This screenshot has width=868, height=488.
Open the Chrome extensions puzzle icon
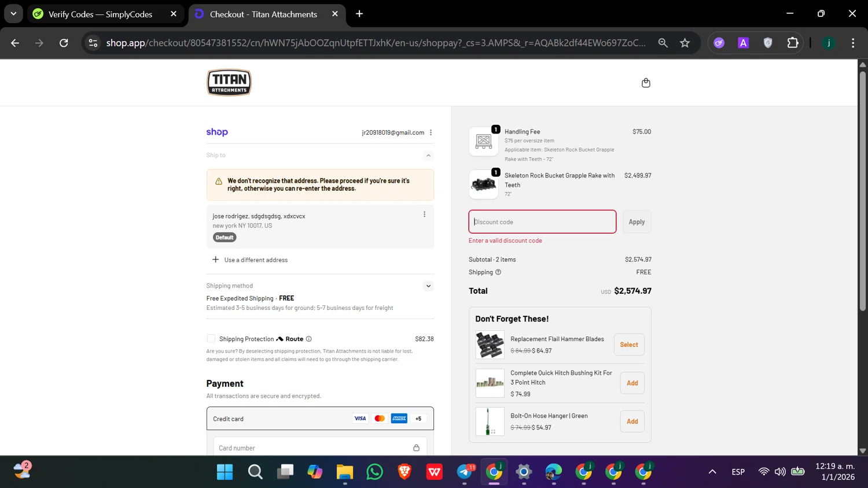click(793, 43)
